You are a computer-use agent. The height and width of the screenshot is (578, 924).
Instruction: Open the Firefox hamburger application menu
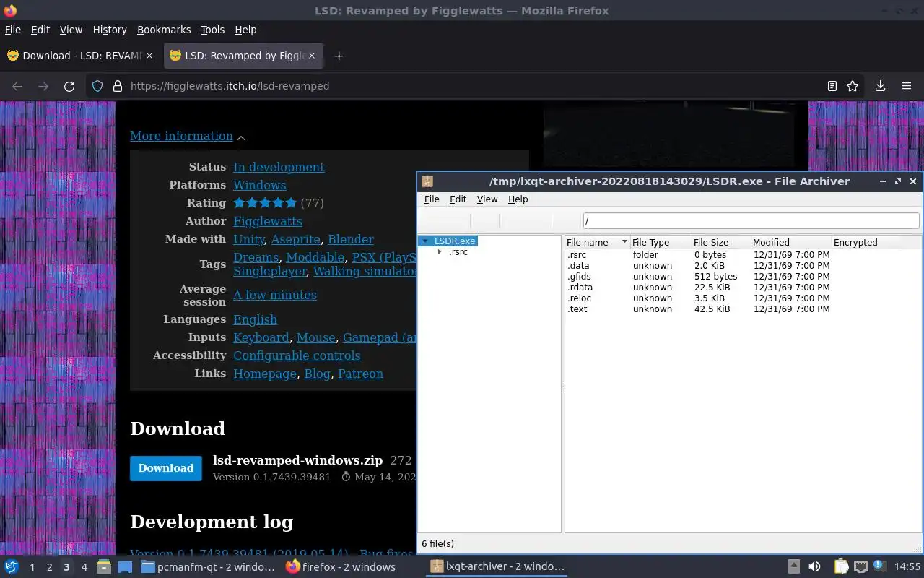pyautogui.click(x=907, y=86)
